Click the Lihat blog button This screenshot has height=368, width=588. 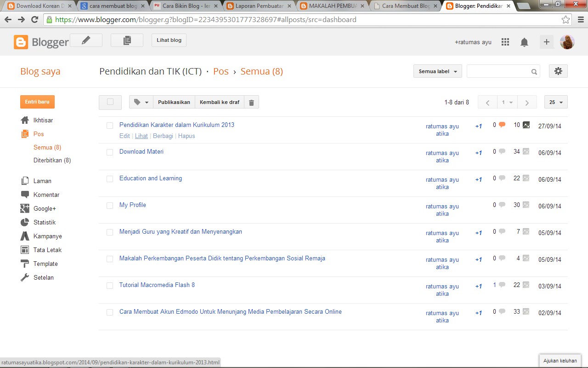[x=169, y=40]
